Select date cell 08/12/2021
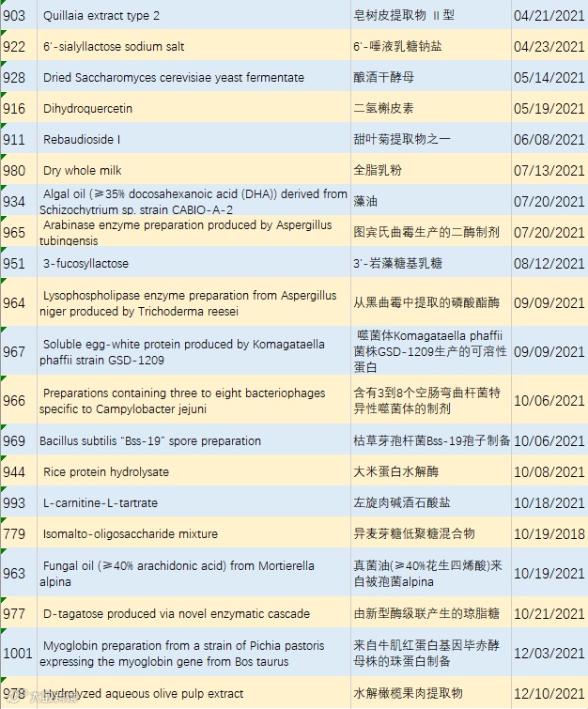 pyautogui.click(x=549, y=263)
